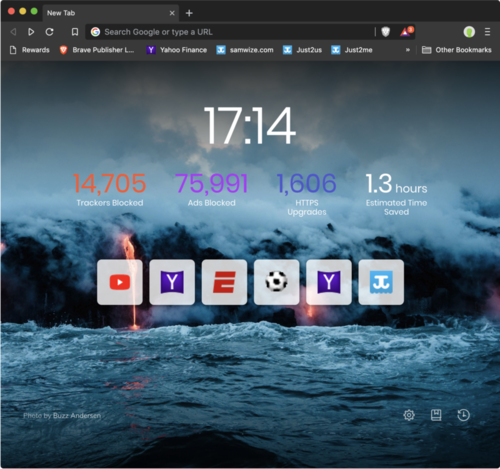The width and height of the screenshot is (500, 469).
Task: Expand hidden bookmarks with the chevron
Action: (x=408, y=50)
